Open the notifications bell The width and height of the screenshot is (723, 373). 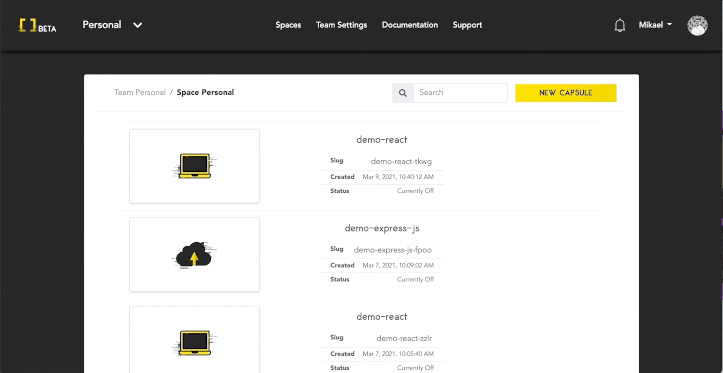(620, 25)
